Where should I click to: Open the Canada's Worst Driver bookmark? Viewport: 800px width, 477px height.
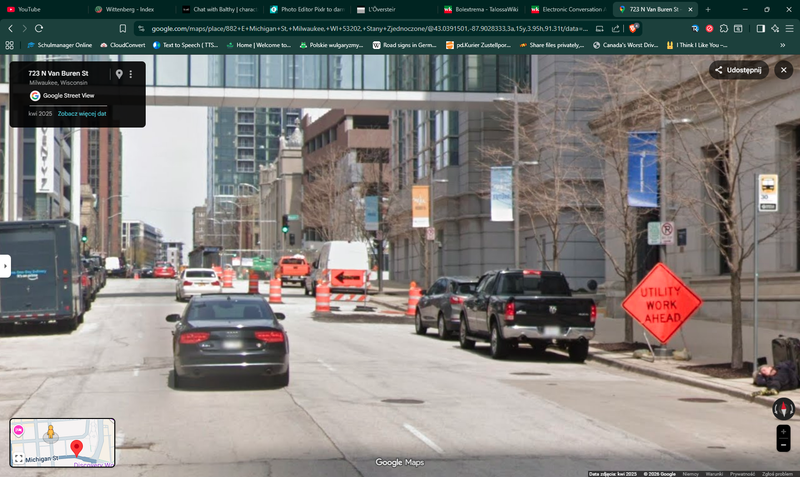click(625, 45)
